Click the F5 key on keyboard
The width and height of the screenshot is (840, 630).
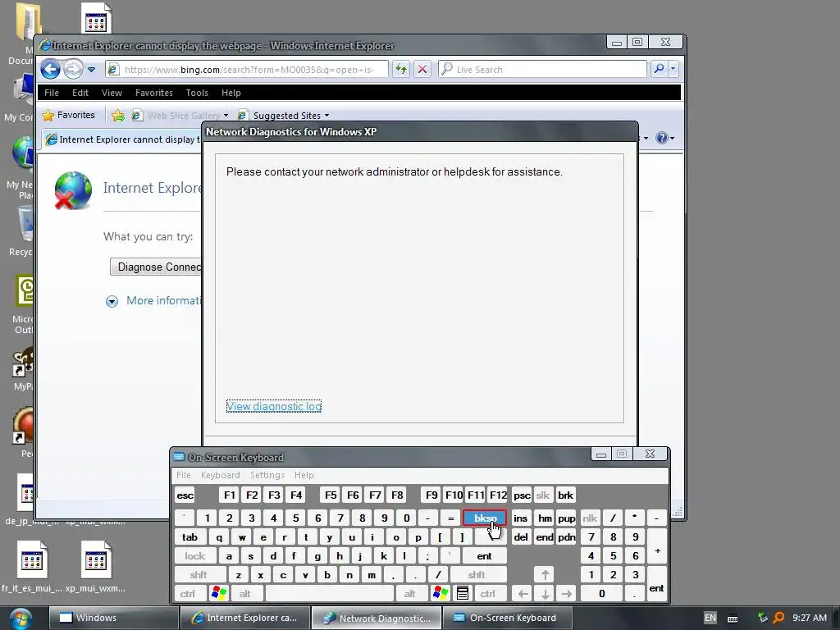tap(331, 495)
